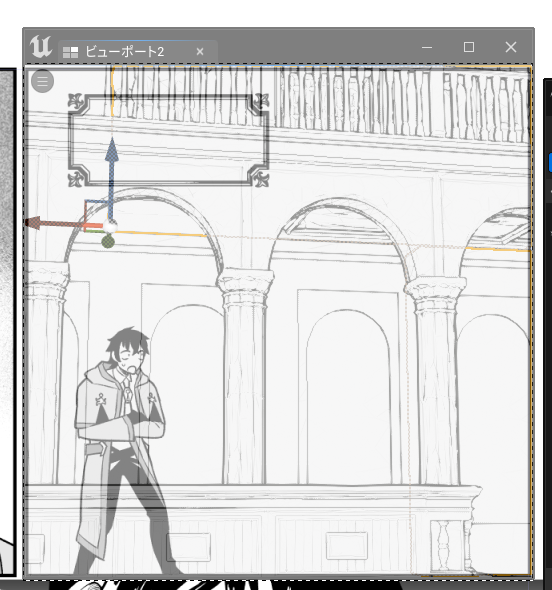Maximize the ビューポート2 window

(x=469, y=47)
